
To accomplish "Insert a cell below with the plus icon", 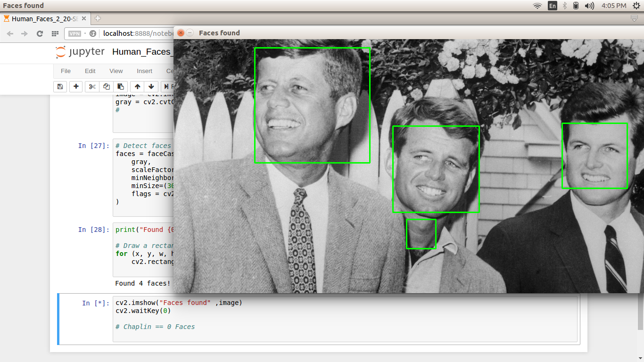I will pos(76,87).
